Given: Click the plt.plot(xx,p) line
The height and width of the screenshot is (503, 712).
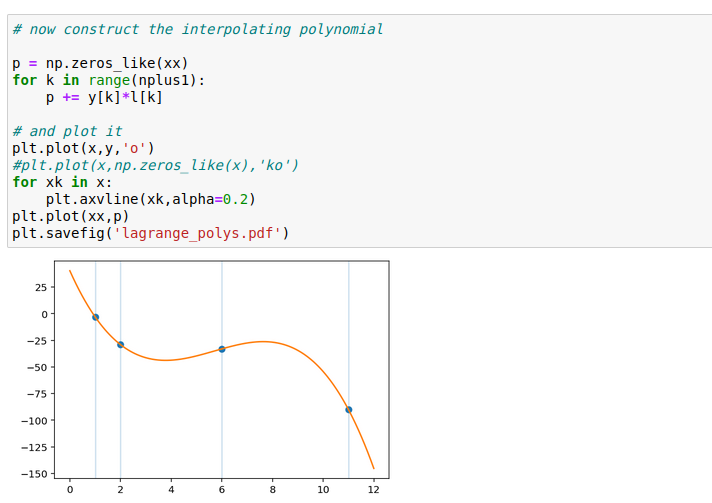Looking at the screenshot, I should [x=70, y=216].
